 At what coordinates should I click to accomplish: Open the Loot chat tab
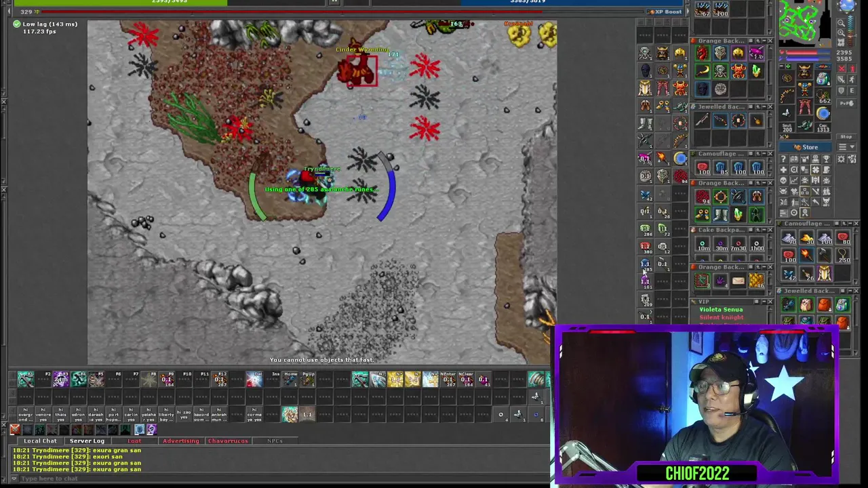134,441
